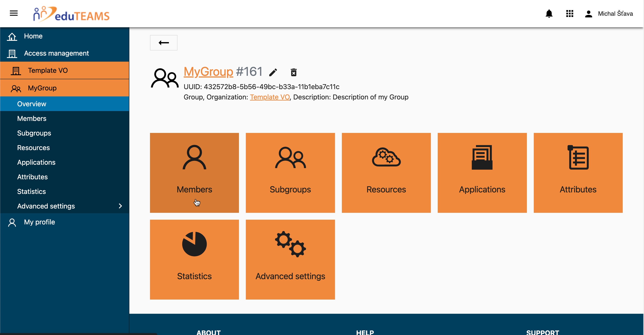Open Attributes in sidebar submenu
Screen dimensions: 644x335
pos(64,177)
